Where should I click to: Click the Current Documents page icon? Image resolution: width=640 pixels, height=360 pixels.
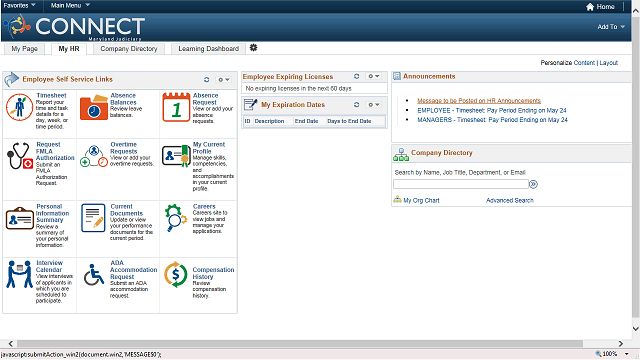point(93,218)
